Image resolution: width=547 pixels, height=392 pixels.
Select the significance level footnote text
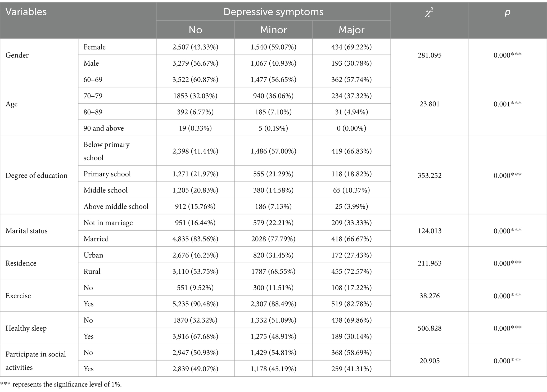pyautogui.click(x=61, y=385)
